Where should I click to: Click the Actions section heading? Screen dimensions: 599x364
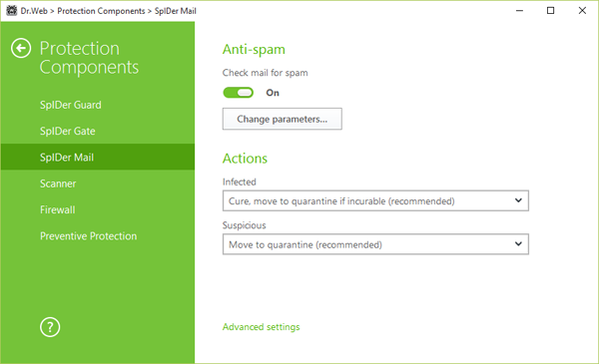click(245, 159)
